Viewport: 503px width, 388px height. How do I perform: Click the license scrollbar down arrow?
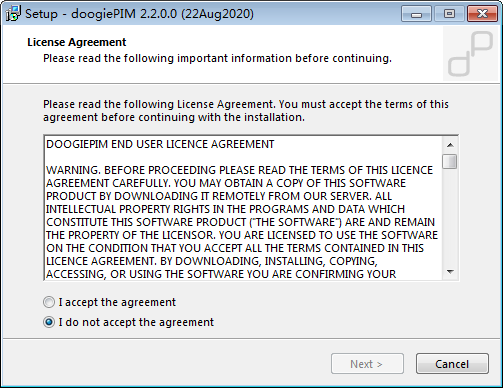[x=450, y=272]
